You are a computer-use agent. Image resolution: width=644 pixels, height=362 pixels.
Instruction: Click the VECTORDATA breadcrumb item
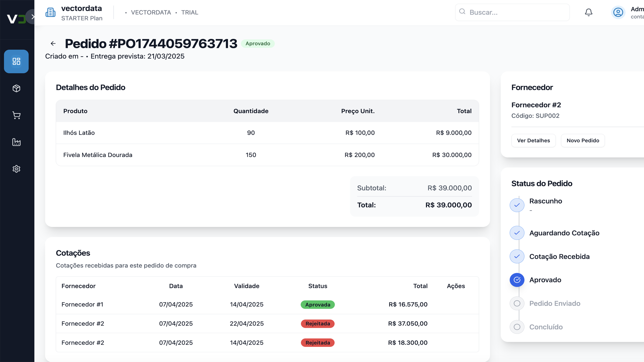pyautogui.click(x=151, y=12)
